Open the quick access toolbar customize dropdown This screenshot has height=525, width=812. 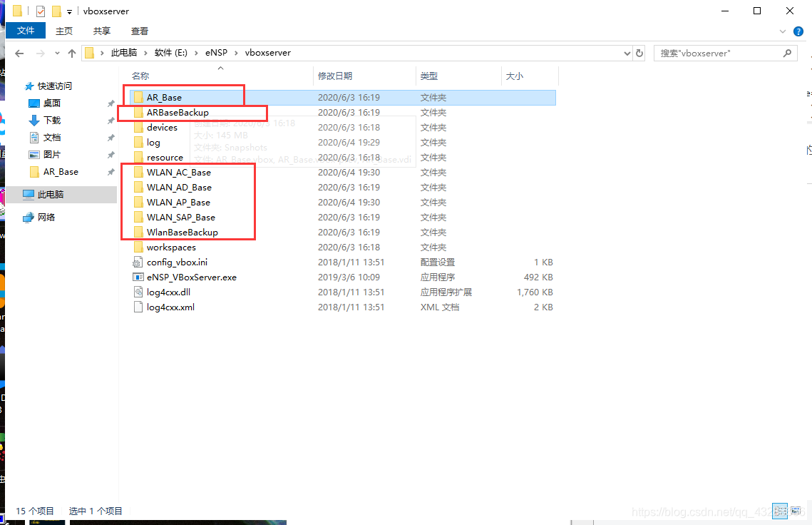click(69, 11)
